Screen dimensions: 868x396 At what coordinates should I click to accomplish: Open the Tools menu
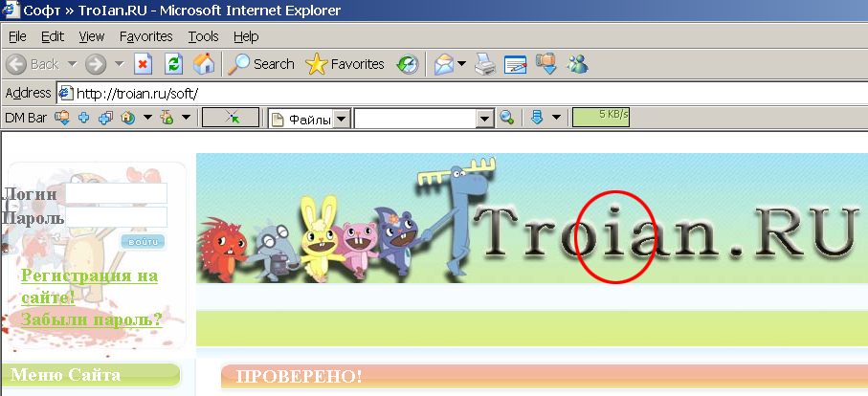203,37
